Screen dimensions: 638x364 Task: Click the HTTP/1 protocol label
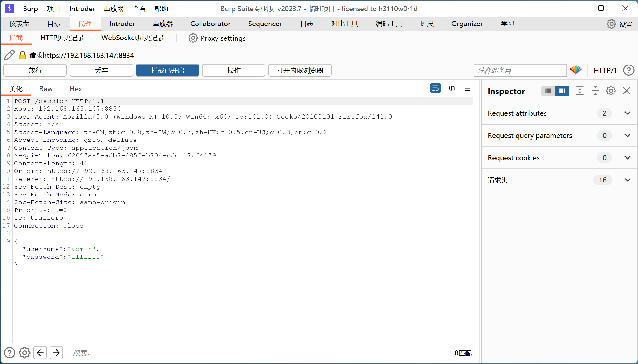pos(605,70)
